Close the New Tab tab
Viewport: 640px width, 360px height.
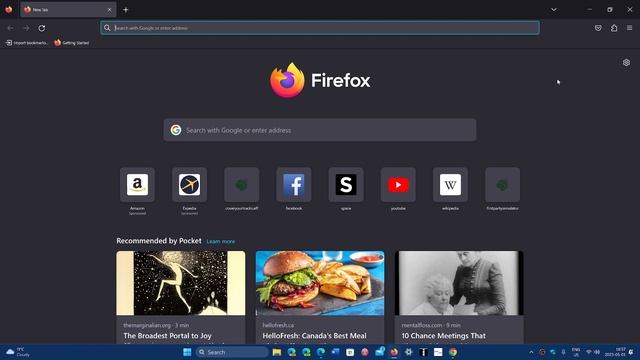pos(109,10)
